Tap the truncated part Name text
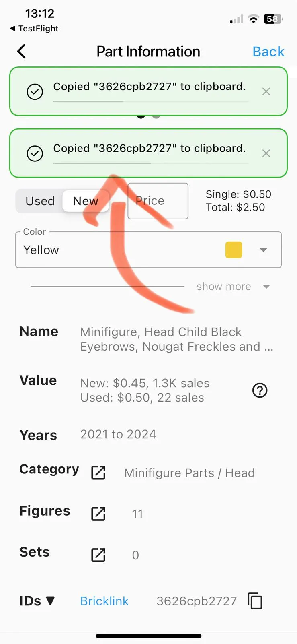Image resolution: width=297 pixels, height=644 pixels. 177,339
